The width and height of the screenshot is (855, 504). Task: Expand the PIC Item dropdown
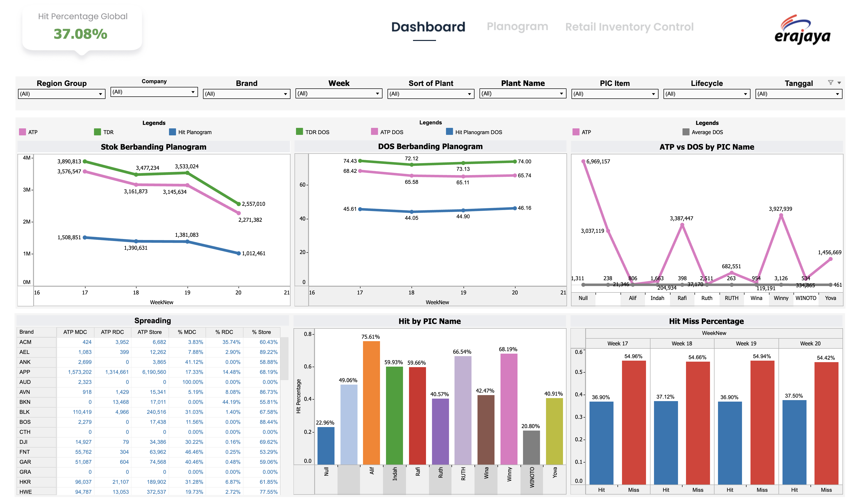tap(615, 94)
